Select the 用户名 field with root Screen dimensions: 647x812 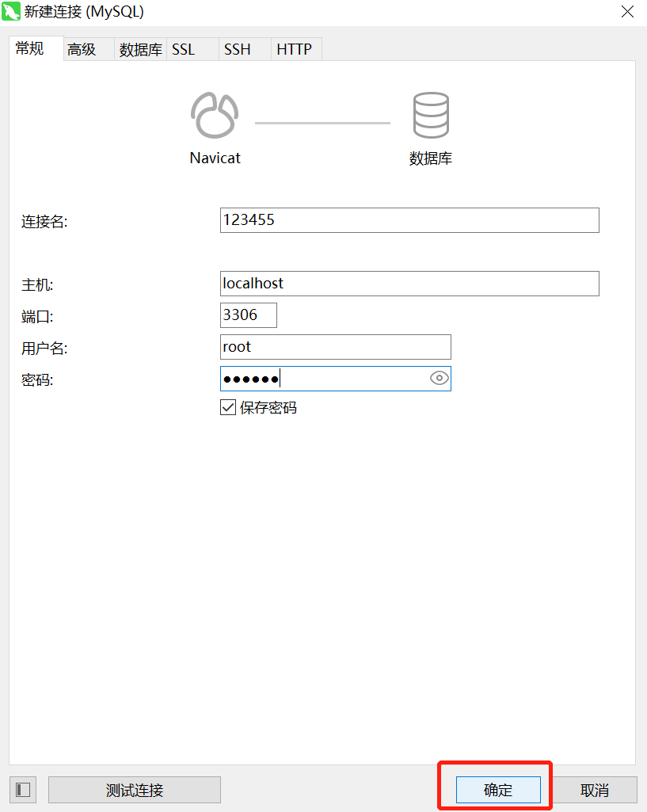point(335,347)
